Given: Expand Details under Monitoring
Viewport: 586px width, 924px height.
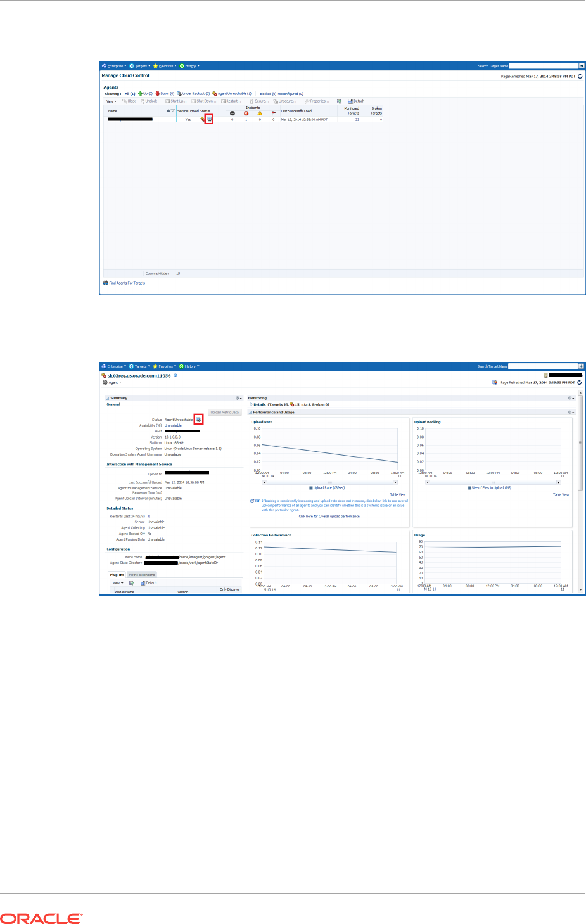Looking at the screenshot, I should (251, 404).
